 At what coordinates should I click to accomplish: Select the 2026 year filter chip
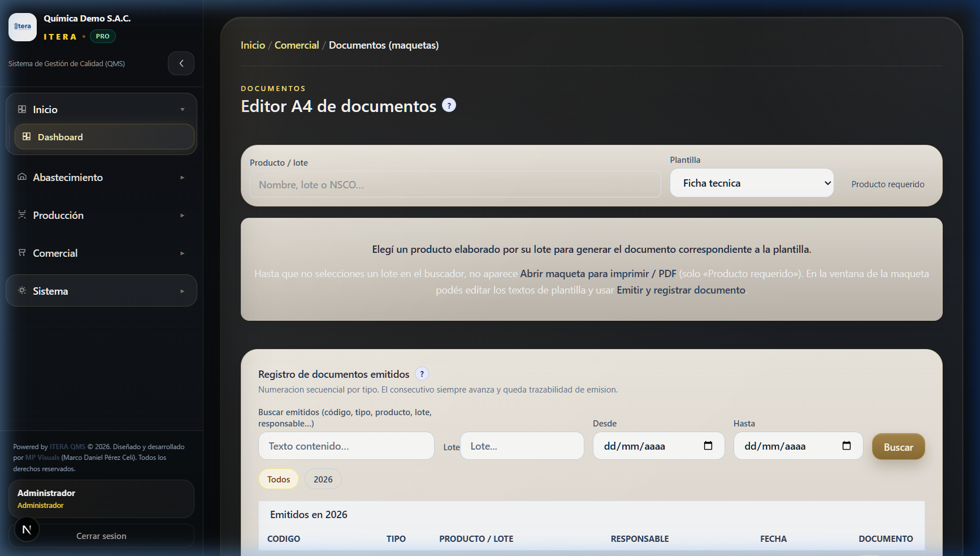tap(323, 479)
